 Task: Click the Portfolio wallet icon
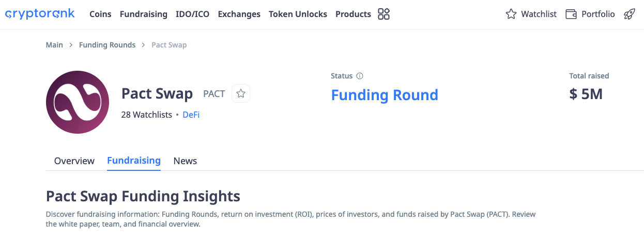571,14
